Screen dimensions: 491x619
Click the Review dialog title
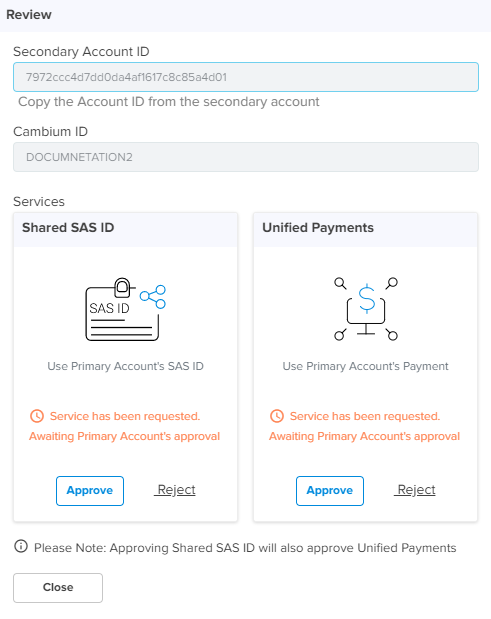pos(29,15)
